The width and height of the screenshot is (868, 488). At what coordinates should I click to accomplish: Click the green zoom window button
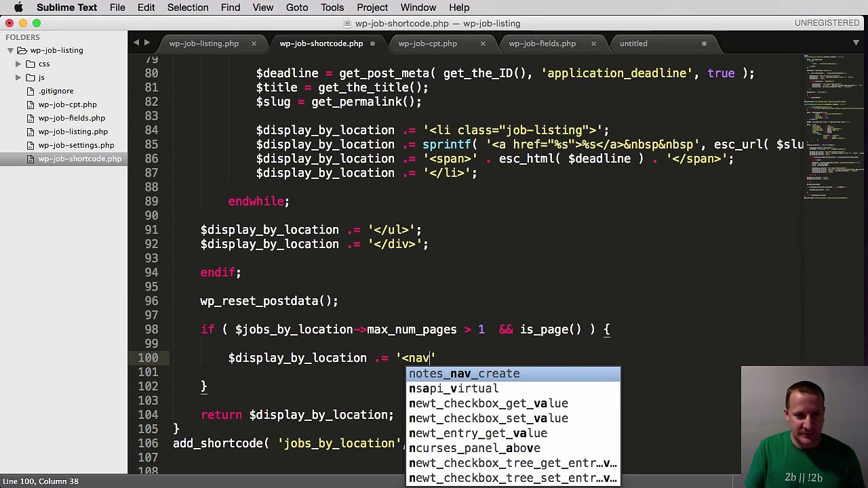[x=37, y=23]
